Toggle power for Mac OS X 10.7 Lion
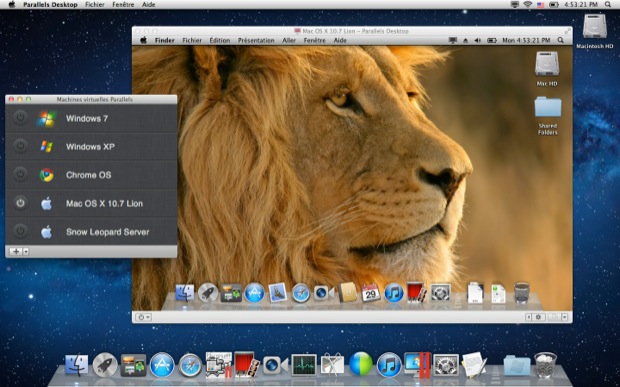The width and height of the screenshot is (620, 387). point(20,203)
